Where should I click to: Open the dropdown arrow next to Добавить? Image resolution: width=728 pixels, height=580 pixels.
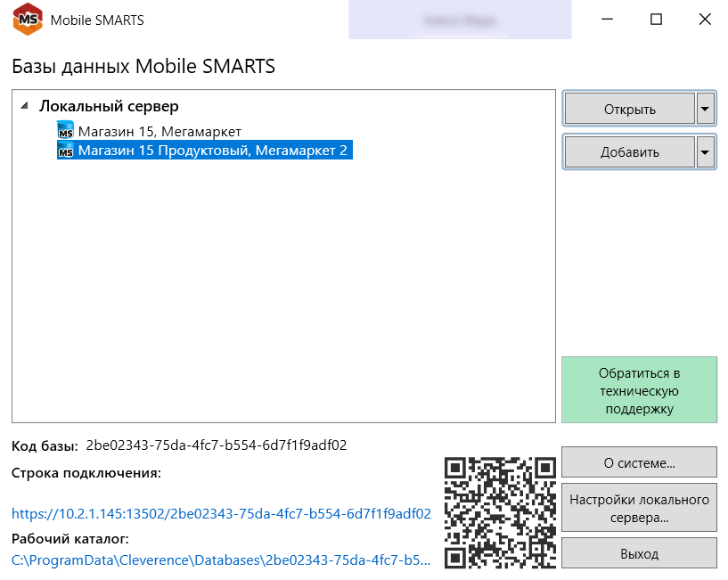click(705, 152)
